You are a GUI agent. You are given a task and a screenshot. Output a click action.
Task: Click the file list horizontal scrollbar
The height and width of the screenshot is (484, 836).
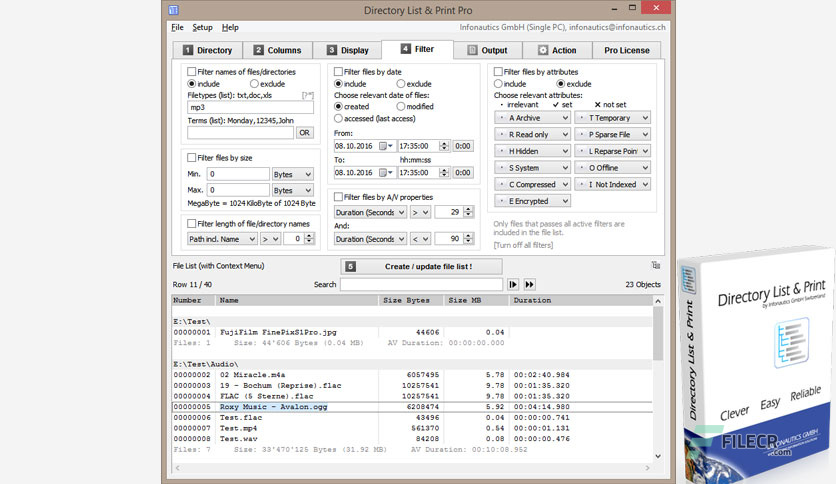pyautogui.click(x=412, y=467)
